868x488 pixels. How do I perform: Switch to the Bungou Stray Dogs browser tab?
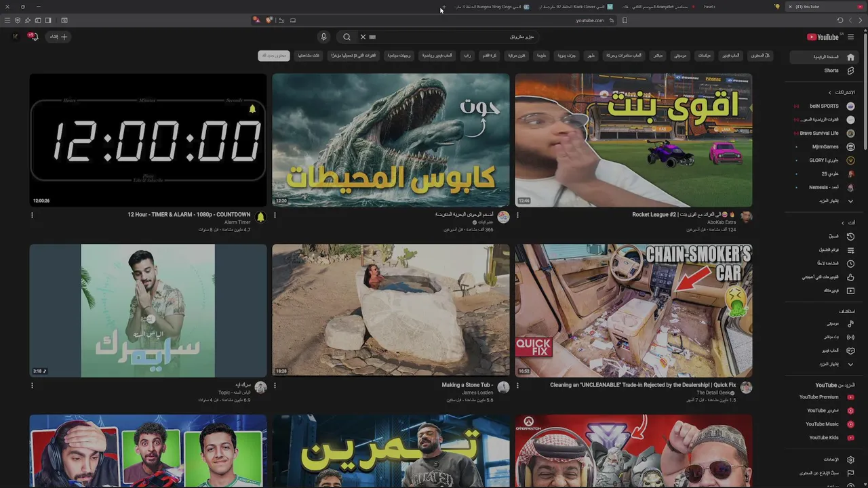pos(492,7)
